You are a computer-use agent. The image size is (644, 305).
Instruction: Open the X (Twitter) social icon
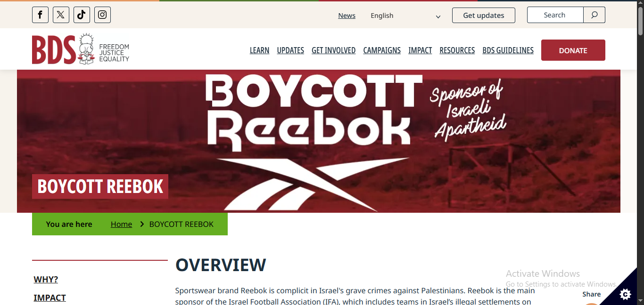point(61,15)
